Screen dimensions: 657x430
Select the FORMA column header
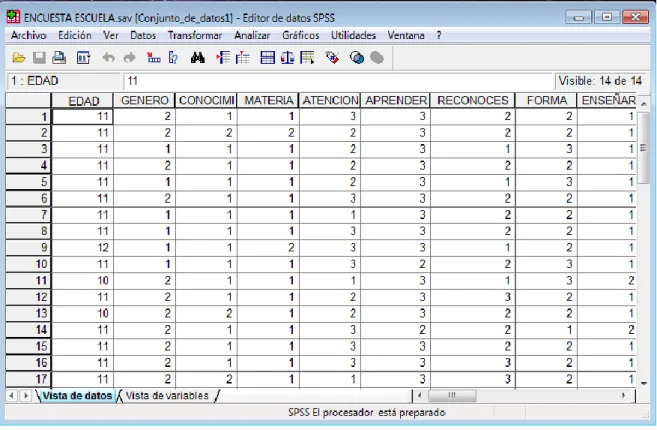pyautogui.click(x=546, y=101)
